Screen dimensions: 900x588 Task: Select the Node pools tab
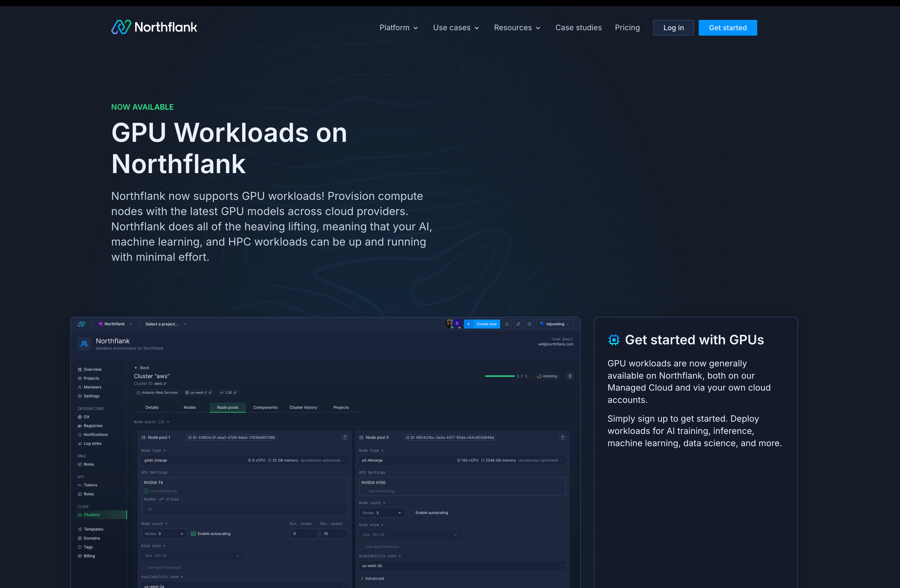click(227, 407)
